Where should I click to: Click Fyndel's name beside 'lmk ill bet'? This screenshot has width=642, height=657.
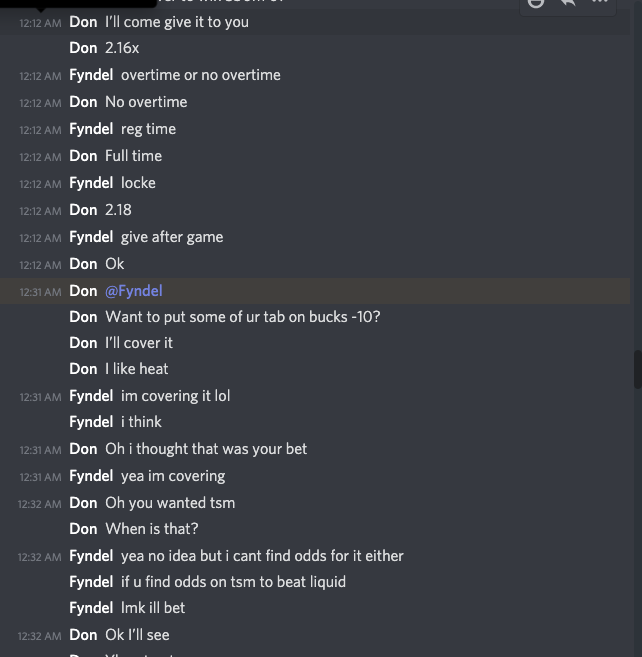pos(91,608)
